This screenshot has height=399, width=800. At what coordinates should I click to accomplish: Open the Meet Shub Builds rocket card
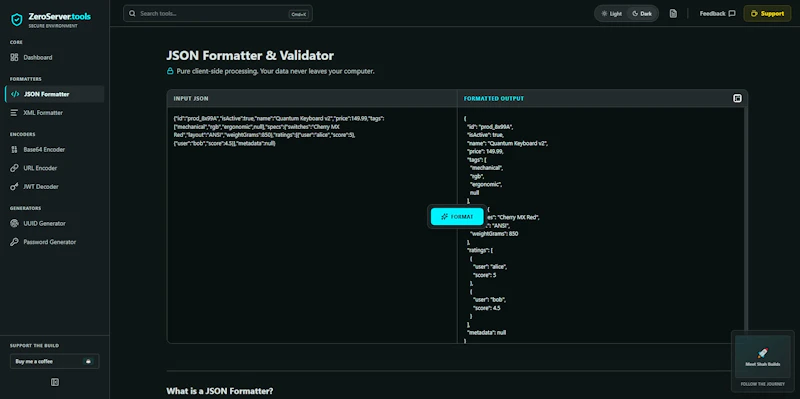762,357
